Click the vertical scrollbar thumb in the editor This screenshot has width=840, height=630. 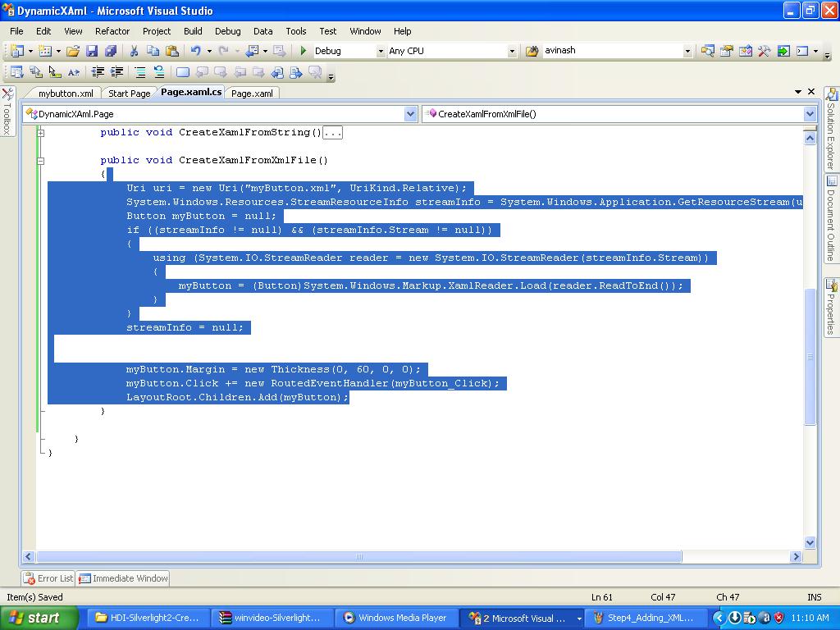tap(810, 357)
